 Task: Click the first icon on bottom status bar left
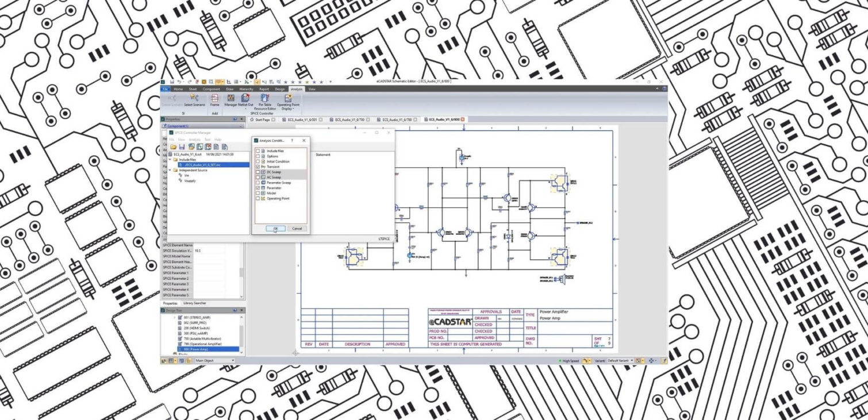coord(164,360)
